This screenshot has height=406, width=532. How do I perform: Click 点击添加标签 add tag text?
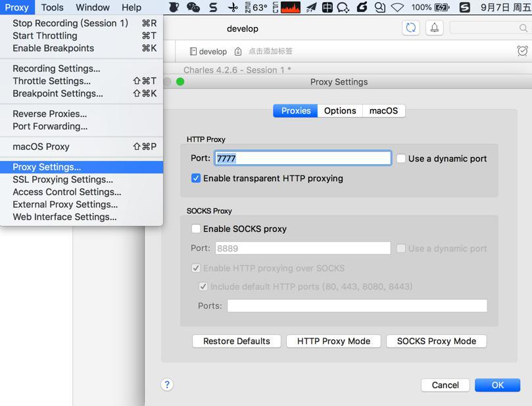[270, 51]
